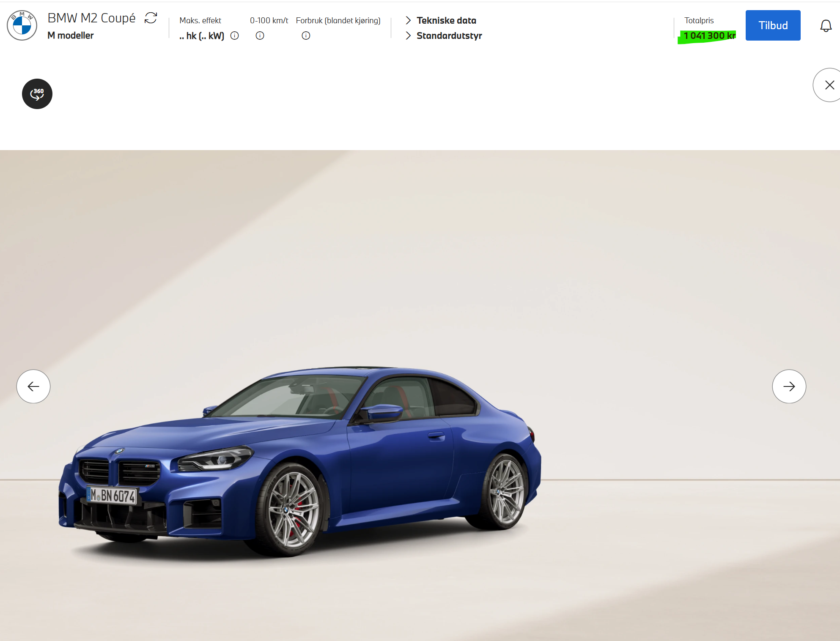The height and width of the screenshot is (641, 840).
Task: Click the change model refresh icon
Action: pyautogui.click(x=151, y=18)
